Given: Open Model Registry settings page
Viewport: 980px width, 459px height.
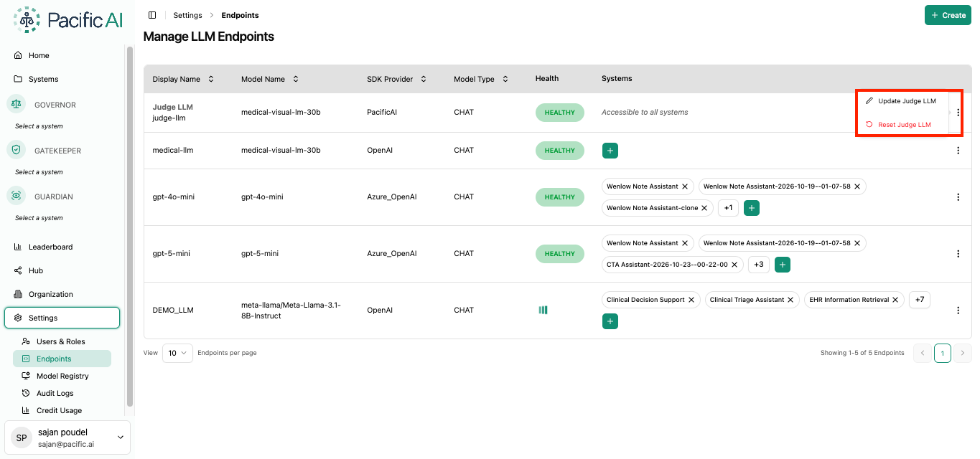Looking at the screenshot, I should tap(62, 376).
